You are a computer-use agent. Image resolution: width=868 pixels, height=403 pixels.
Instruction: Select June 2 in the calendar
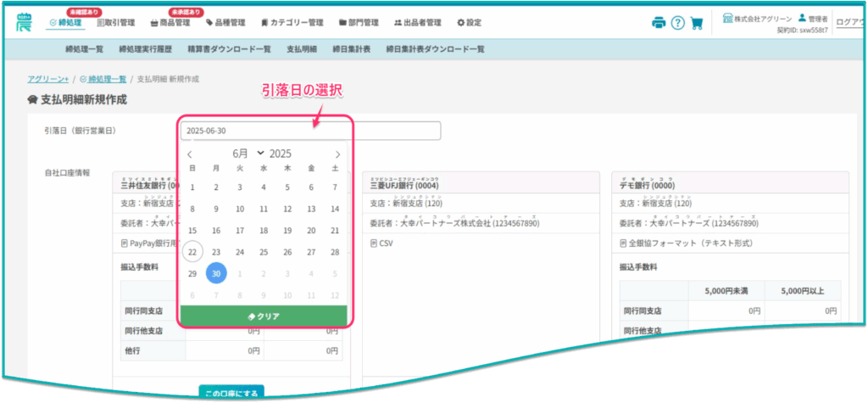click(216, 188)
